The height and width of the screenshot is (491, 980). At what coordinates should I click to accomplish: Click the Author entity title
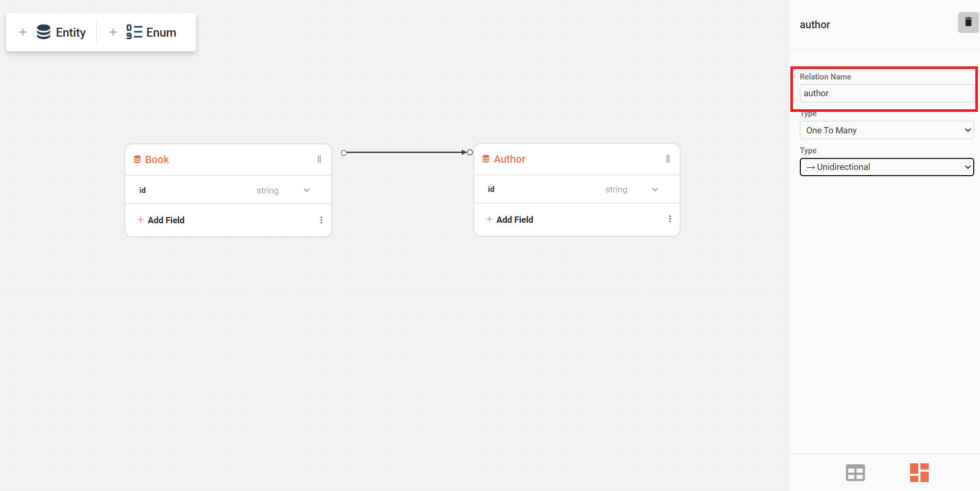(509, 159)
